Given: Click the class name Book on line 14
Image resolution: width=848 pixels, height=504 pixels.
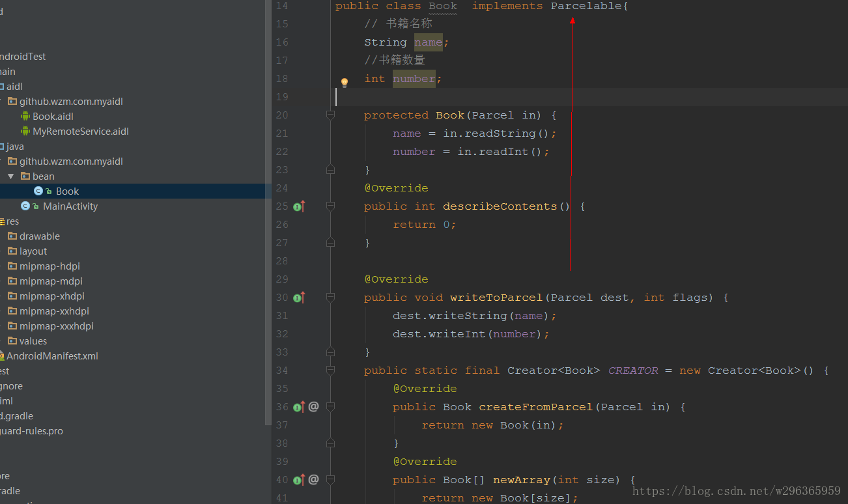Looking at the screenshot, I should 443,6.
